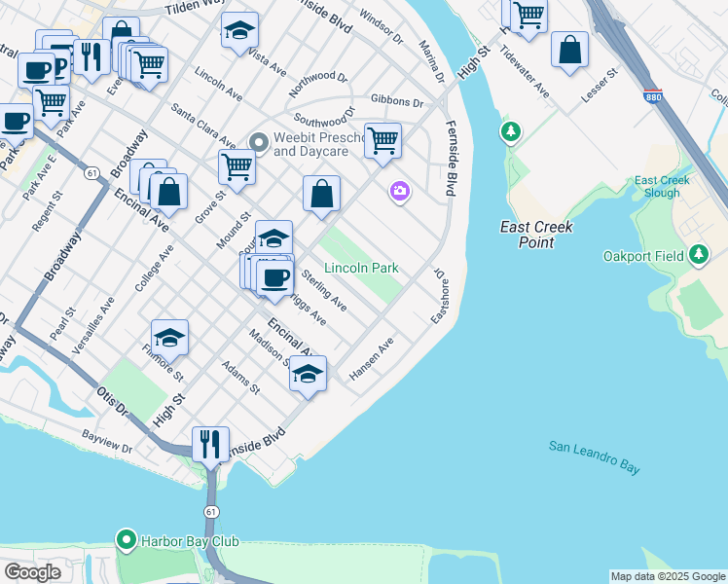
Task: Click the restaurant marker at Otis Dr and High St
Action: coord(210,444)
